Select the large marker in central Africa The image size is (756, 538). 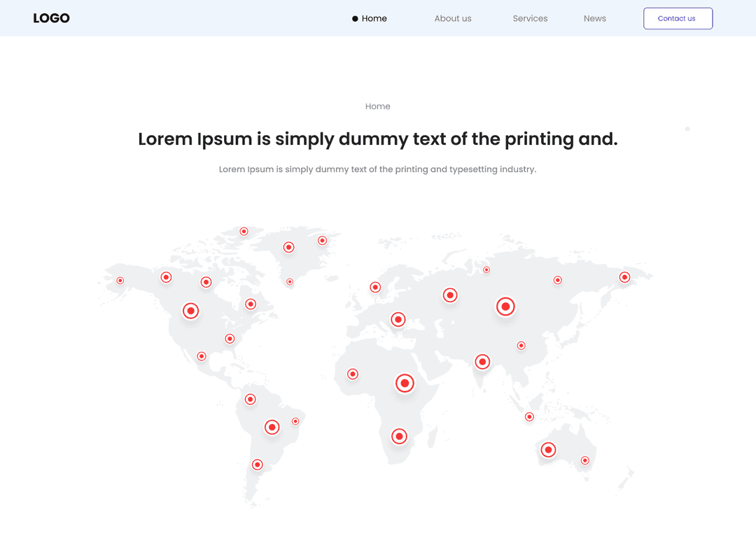tap(405, 383)
